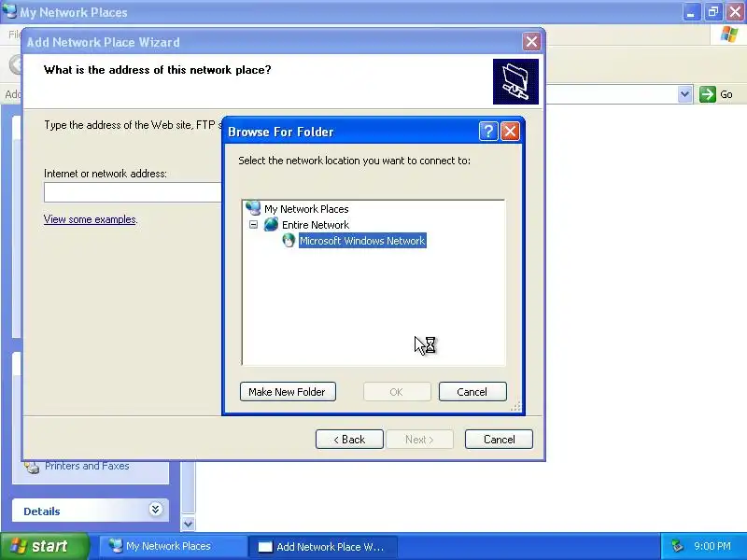Image resolution: width=747 pixels, height=560 pixels.
Task: Select My Network Places tree icon
Action: tap(253, 208)
